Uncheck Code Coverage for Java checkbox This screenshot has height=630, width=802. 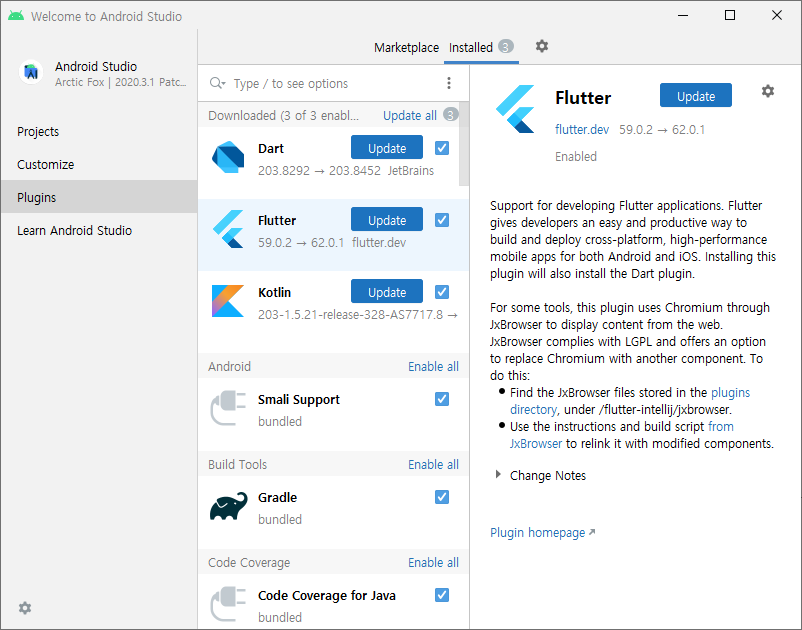click(442, 595)
